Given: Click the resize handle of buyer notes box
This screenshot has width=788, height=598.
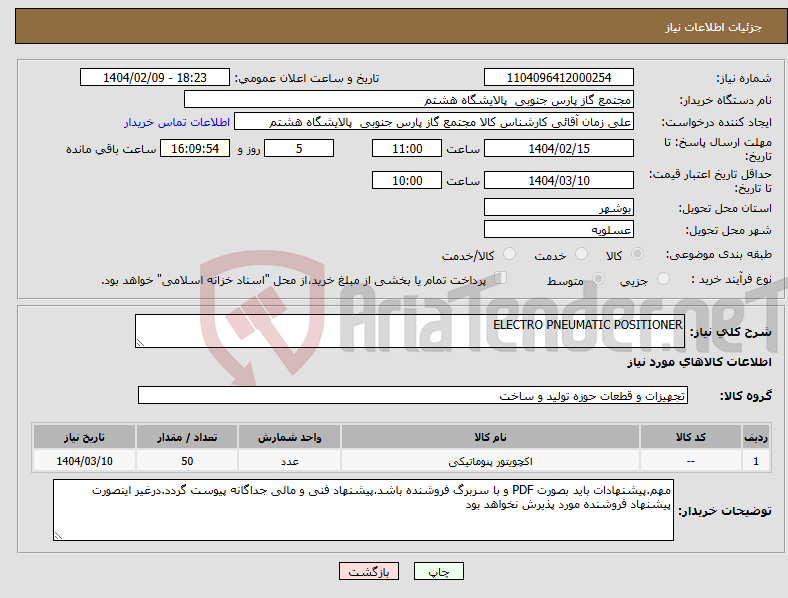Looking at the screenshot, I should point(58,536).
